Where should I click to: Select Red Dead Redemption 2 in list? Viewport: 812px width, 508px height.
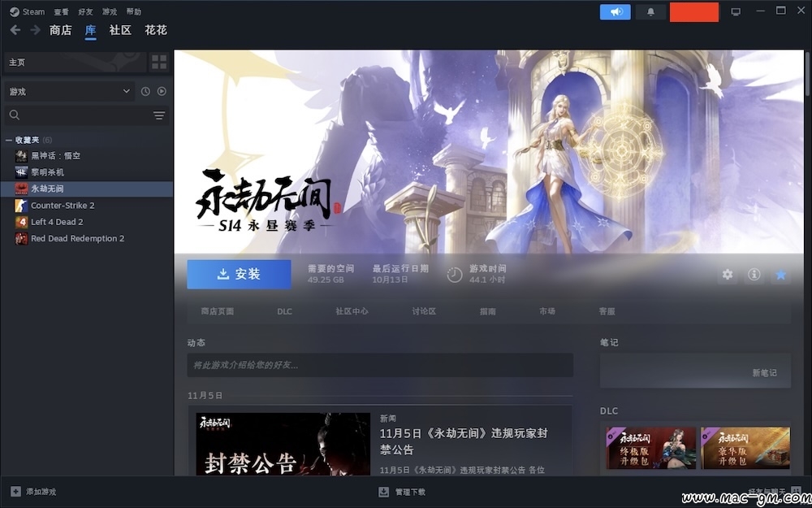coord(87,238)
